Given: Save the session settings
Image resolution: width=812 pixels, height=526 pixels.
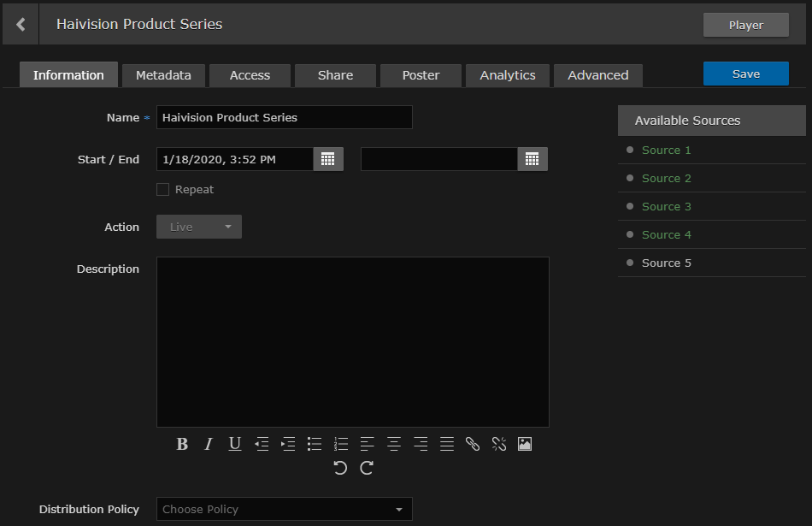Looking at the screenshot, I should [745, 74].
